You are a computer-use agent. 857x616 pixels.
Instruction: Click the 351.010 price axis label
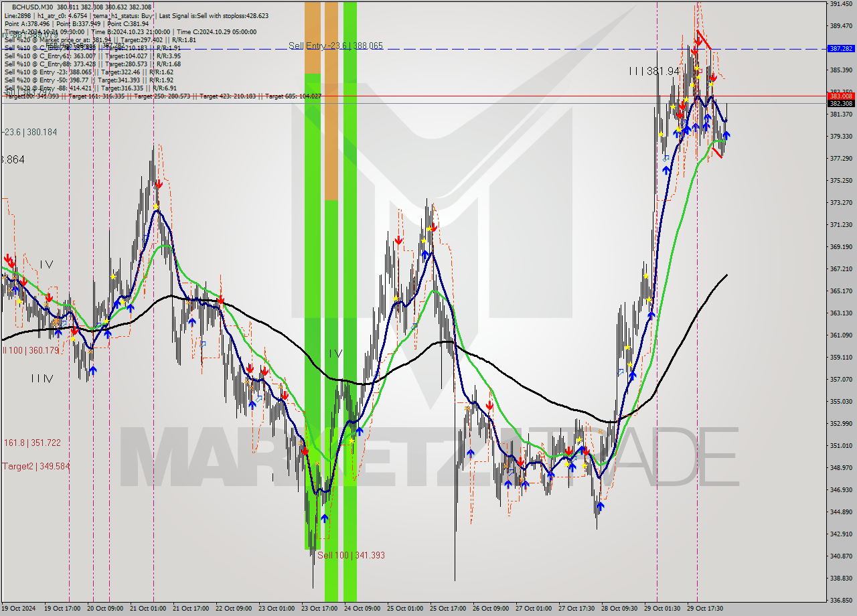(x=840, y=446)
